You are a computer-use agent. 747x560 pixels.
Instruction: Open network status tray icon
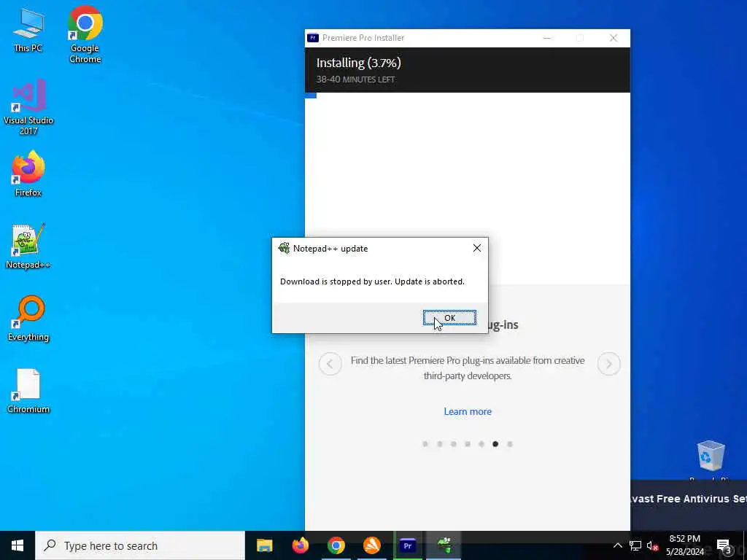(x=635, y=545)
